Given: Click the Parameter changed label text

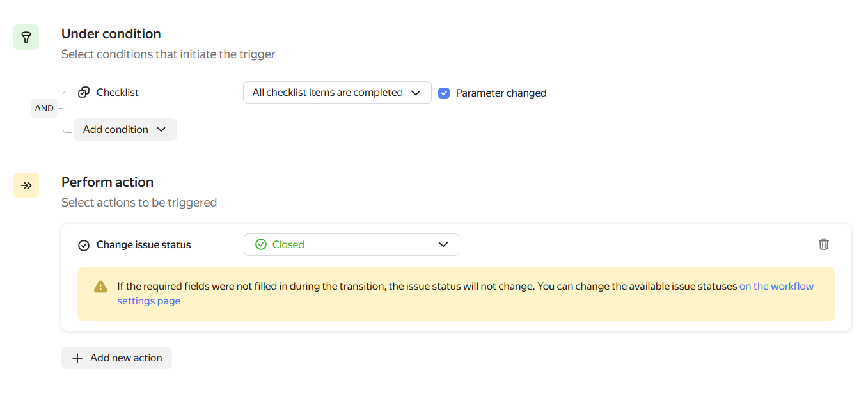Looking at the screenshot, I should click(x=501, y=93).
